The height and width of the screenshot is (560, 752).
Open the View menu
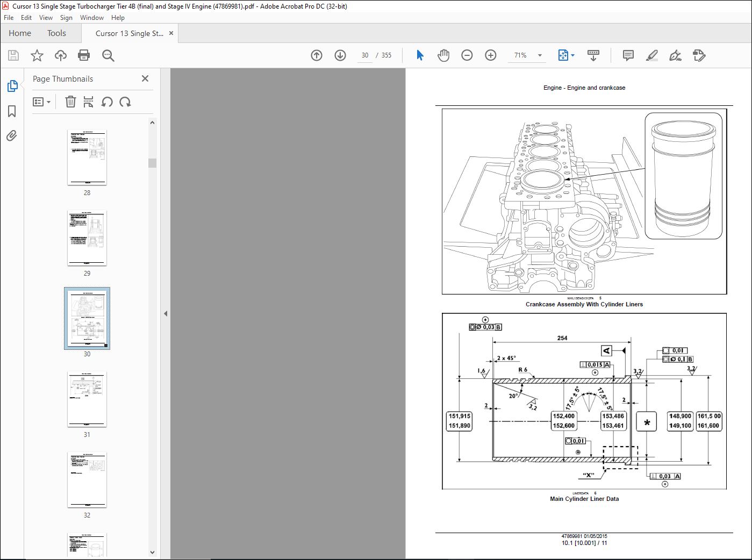46,18
